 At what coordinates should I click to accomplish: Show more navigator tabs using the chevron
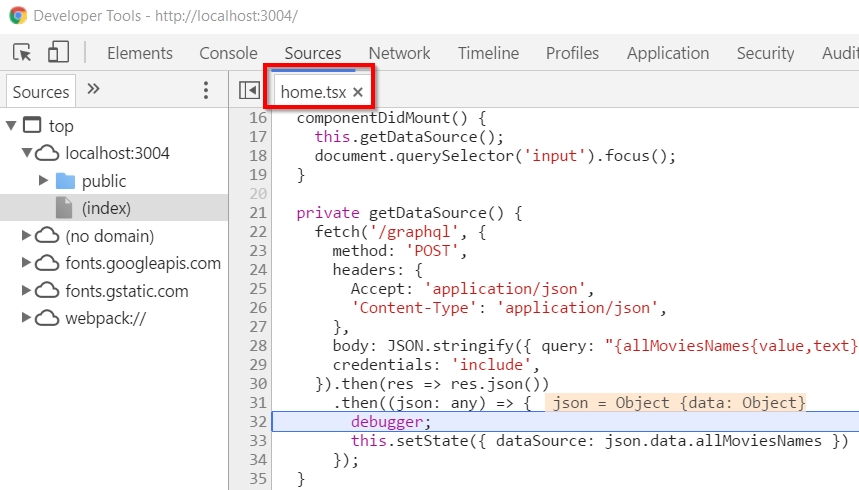pos(94,89)
